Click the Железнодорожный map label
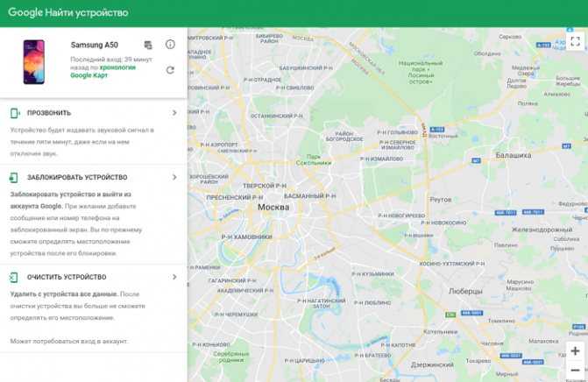588x382 pixels. pyautogui.click(x=542, y=230)
